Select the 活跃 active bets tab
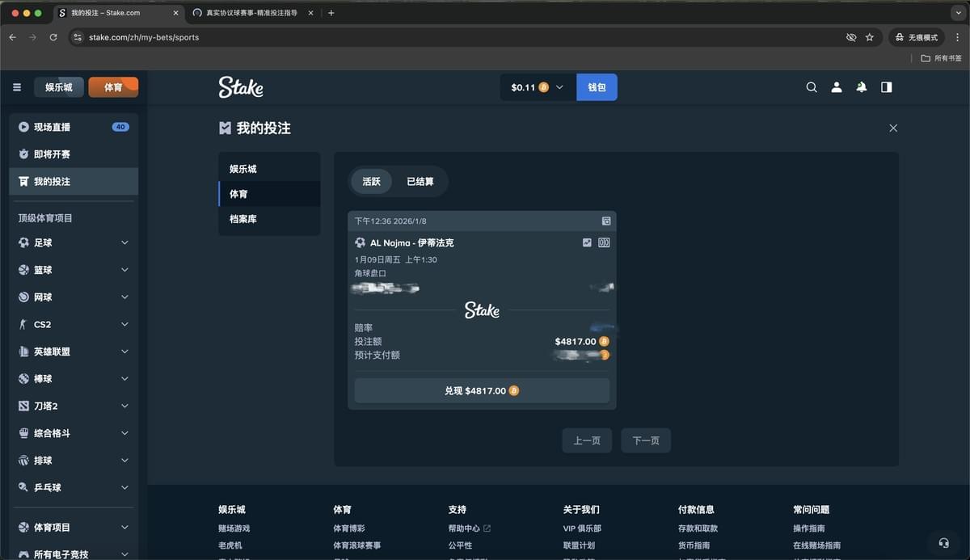This screenshot has width=970, height=560. pos(371,182)
